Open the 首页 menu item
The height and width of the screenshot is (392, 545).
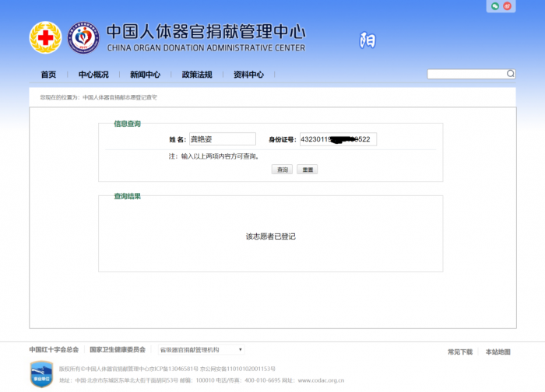48,75
